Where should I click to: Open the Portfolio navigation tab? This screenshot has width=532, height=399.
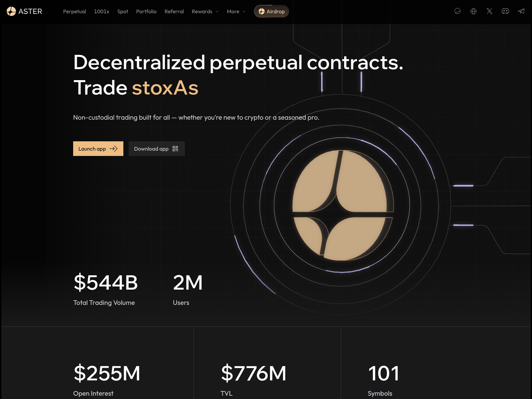[146, 12]
